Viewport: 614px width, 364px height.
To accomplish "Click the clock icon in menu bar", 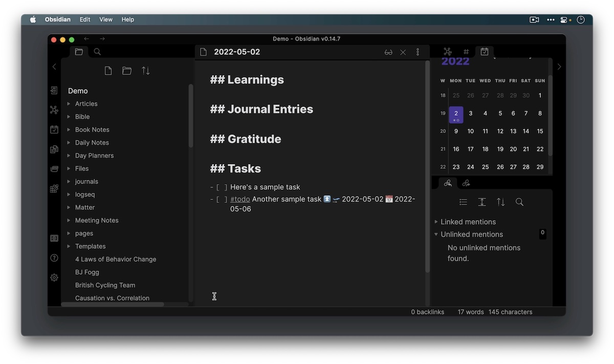I will [581, 20].
